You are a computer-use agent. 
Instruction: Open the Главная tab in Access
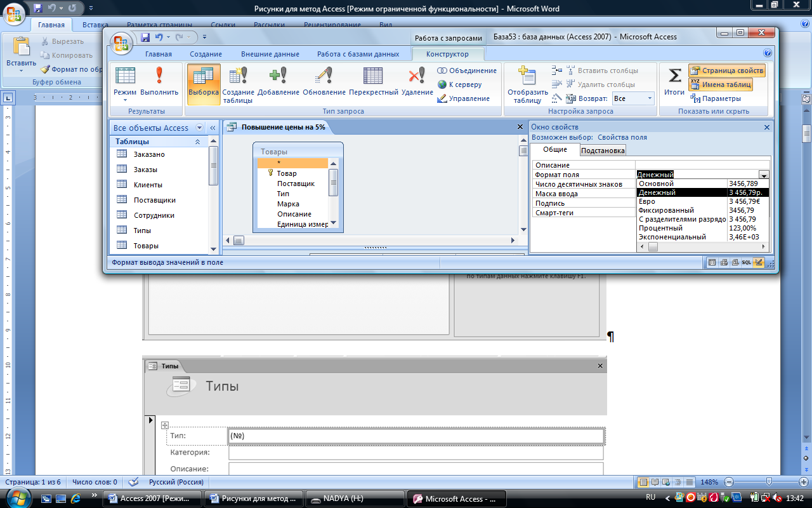[x=158, y=54]
